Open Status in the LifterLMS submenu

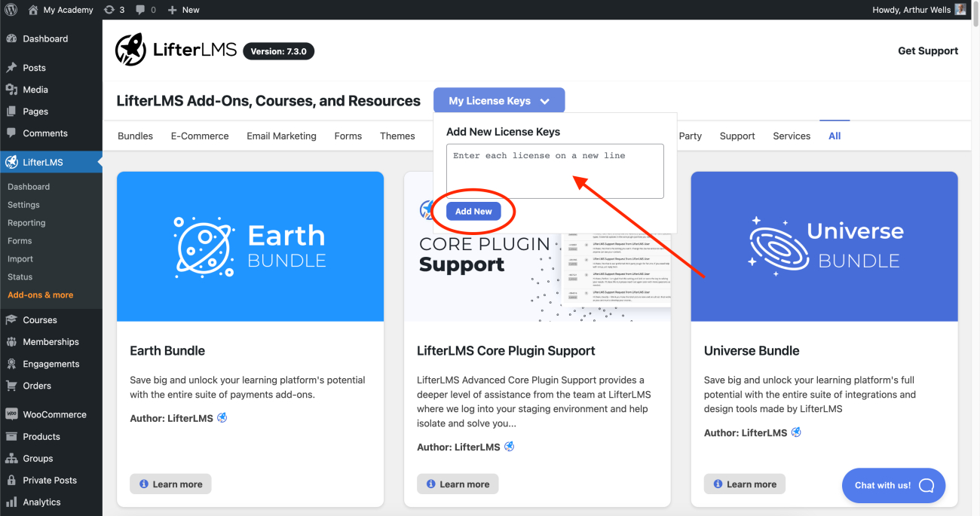pyautogui.click(x=20, y=277)
